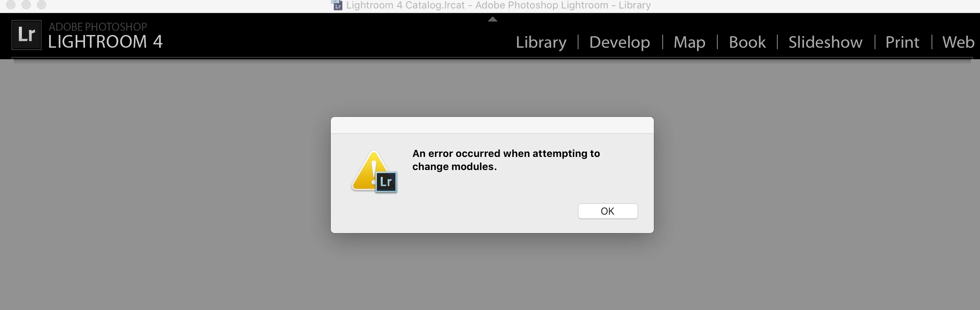Click the middle minimize window button
This screenshot has height=310, width=980.
(x=26, y=5)
